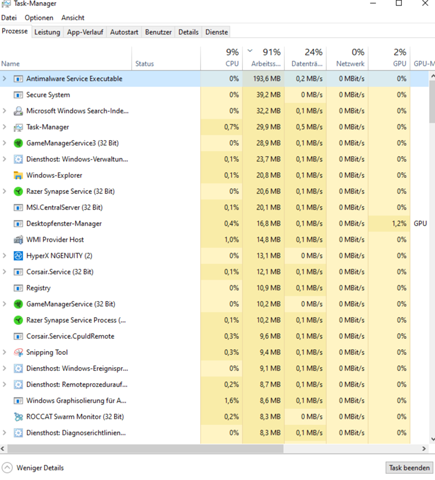Click the horizontal scrollbar right arrow
435x480 pixels.
click(x=424, y=449)
